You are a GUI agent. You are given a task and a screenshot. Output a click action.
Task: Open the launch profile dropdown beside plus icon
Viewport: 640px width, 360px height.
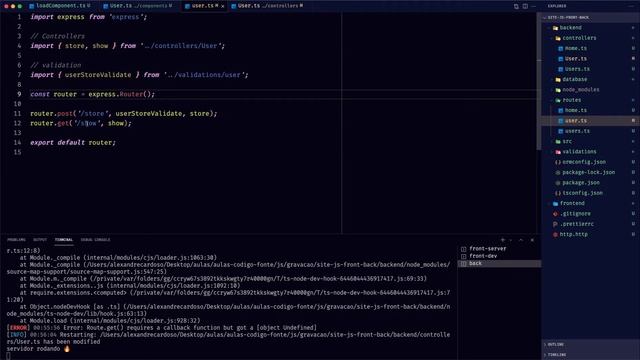[x=511, y=240]
